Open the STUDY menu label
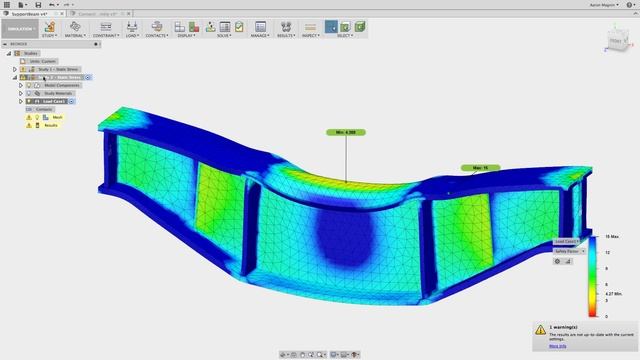640x360 pixels. pyautogui.click(x=50, y=36)
